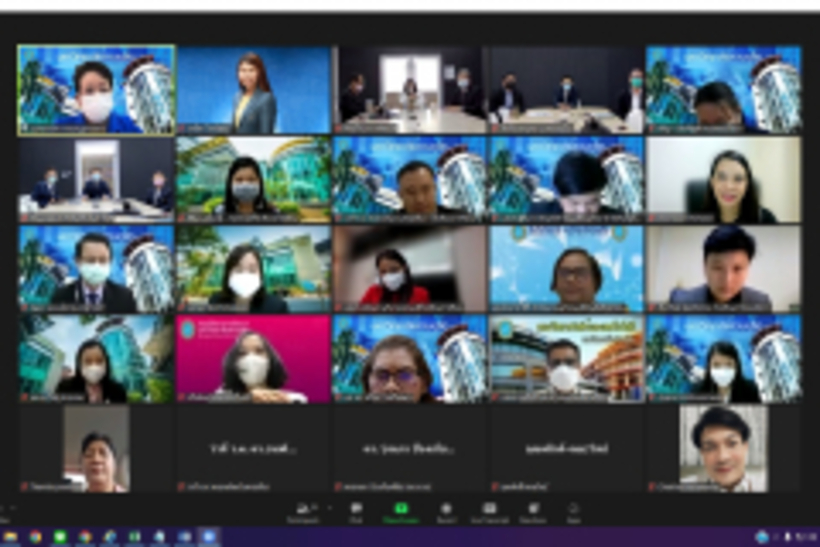Open Internet Explorer from the taskbar
820x547 pixels.
point(110,537)
